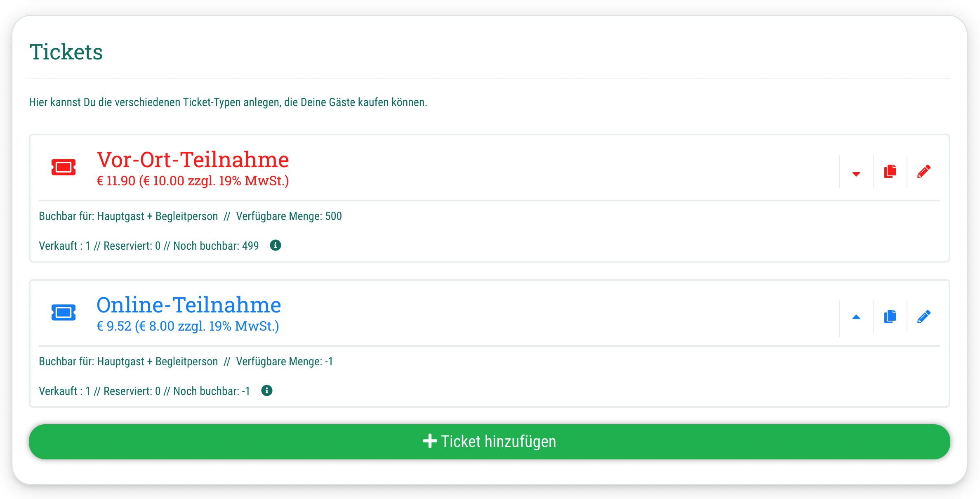The image size is (980, 499).
Task: Click the Online ticket's Verkauft : 1 text
Action: [x=64, y=391]
